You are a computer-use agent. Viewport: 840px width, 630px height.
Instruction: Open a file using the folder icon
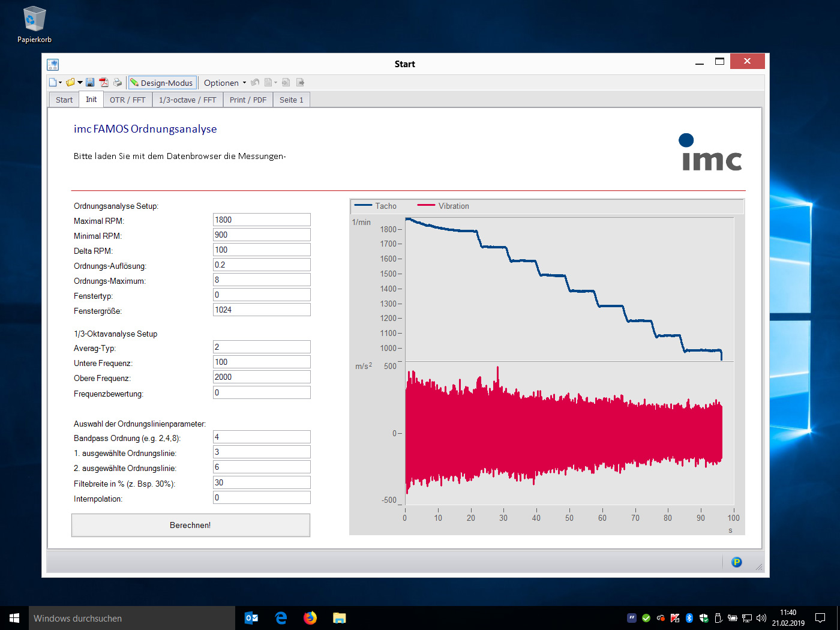[x=70, y=82]
